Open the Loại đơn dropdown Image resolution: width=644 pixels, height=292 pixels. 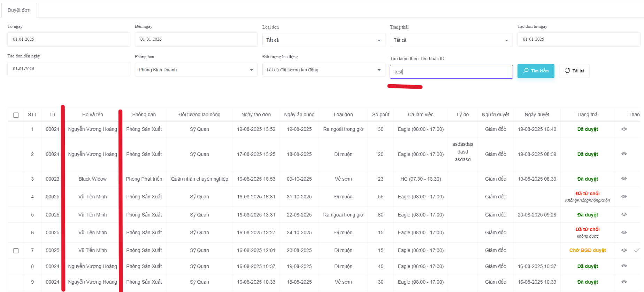[x=323, y=40]
